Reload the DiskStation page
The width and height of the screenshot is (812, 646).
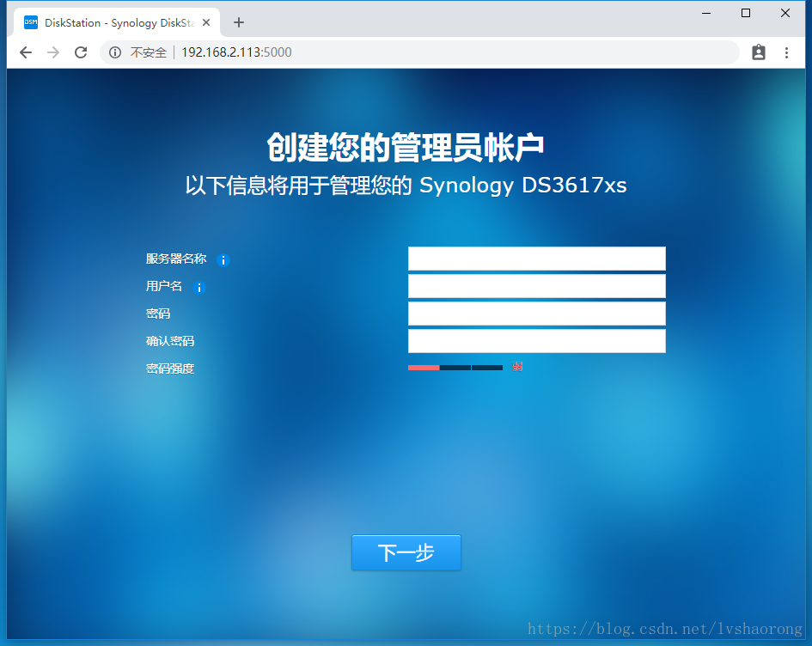pos(81,52)
